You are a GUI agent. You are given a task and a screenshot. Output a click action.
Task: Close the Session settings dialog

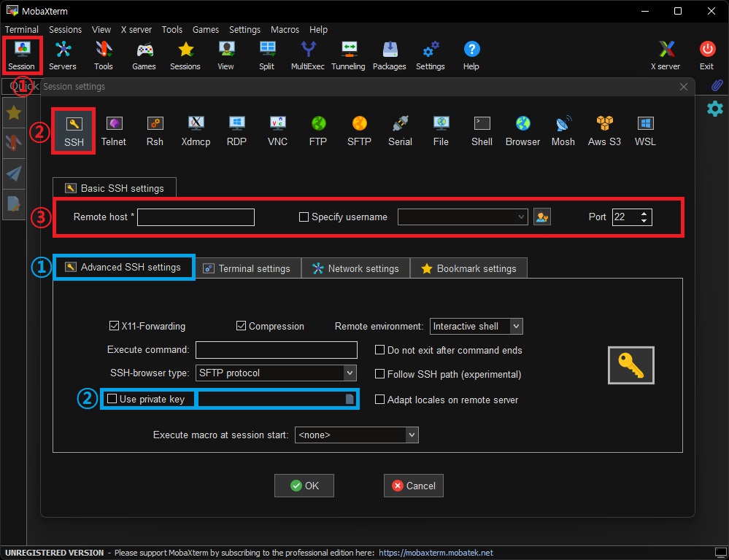pos(684,87)
